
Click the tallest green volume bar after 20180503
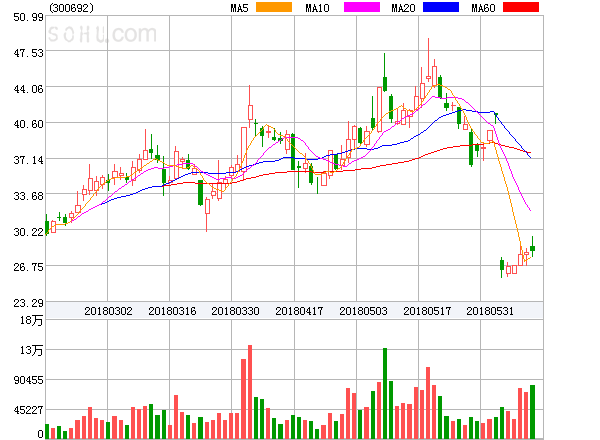(385, 393)
